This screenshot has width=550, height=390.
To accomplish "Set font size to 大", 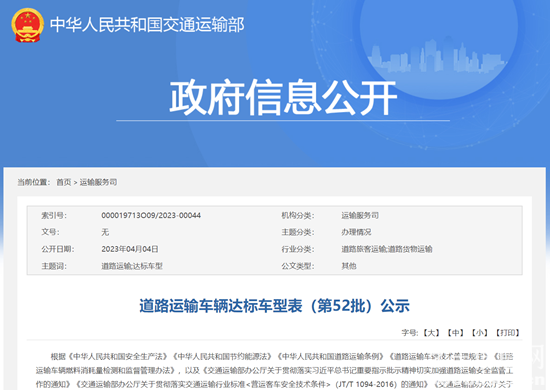I will [431, 332].
